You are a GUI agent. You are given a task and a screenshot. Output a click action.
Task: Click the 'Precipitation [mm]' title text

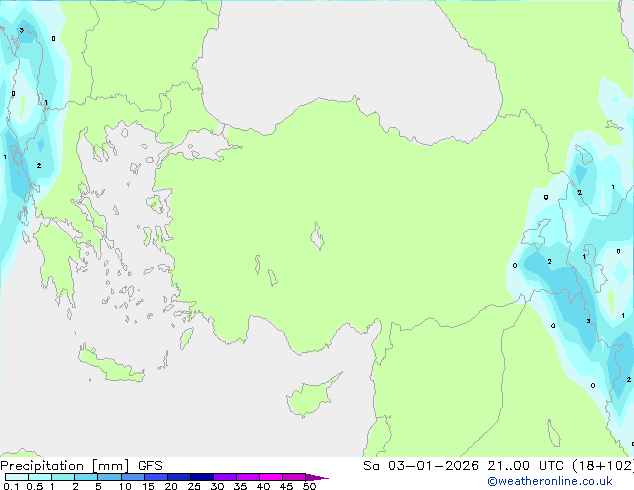click(65, 466)
